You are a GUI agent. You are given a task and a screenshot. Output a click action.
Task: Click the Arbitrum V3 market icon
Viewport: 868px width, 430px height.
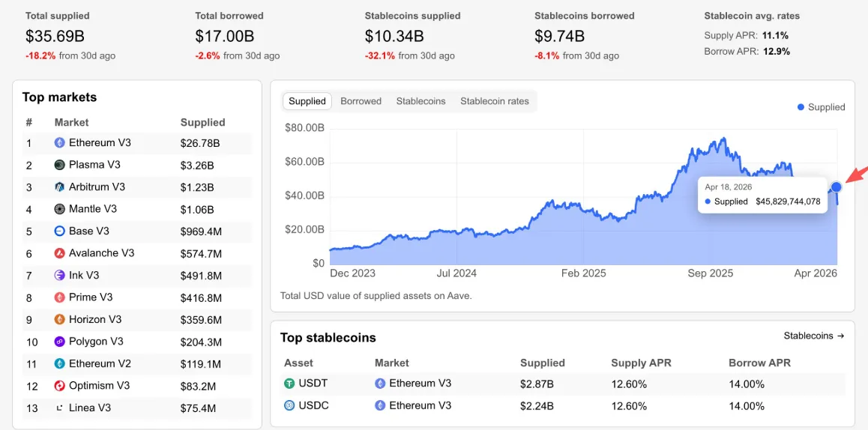[x=60, y=187]
